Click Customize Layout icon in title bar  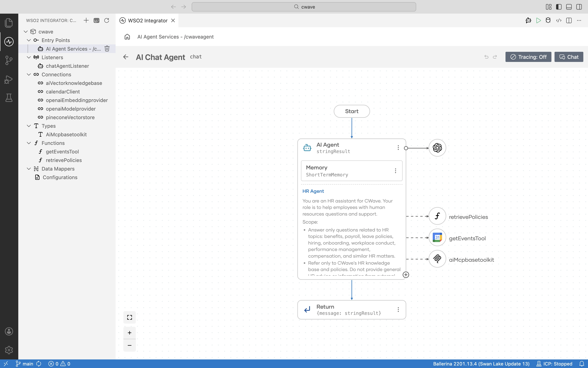(549, 7)
